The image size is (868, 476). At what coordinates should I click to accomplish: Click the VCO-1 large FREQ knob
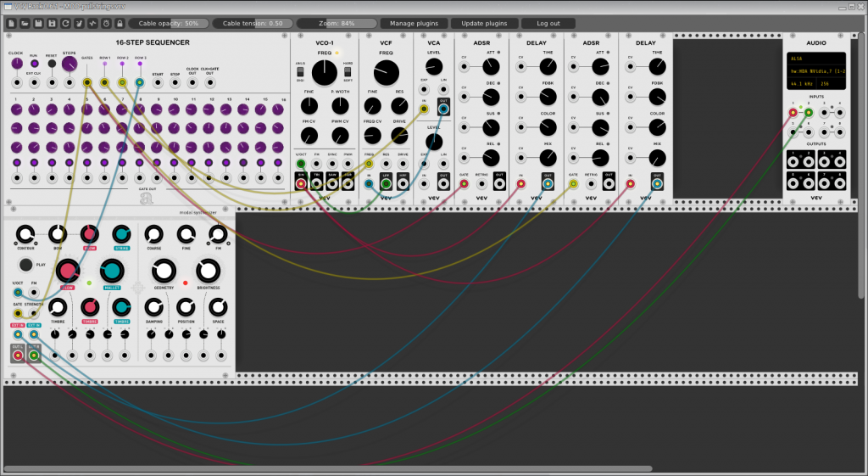click(325, 73)
